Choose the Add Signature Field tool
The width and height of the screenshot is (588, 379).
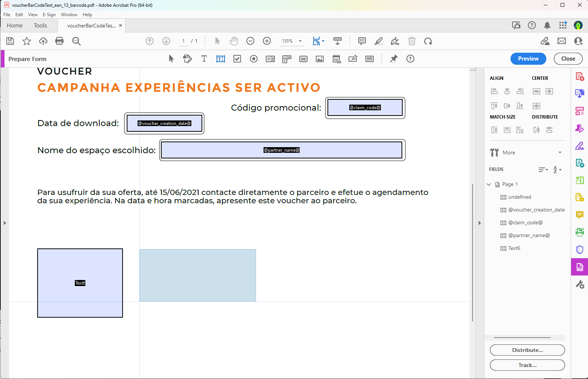353,59
